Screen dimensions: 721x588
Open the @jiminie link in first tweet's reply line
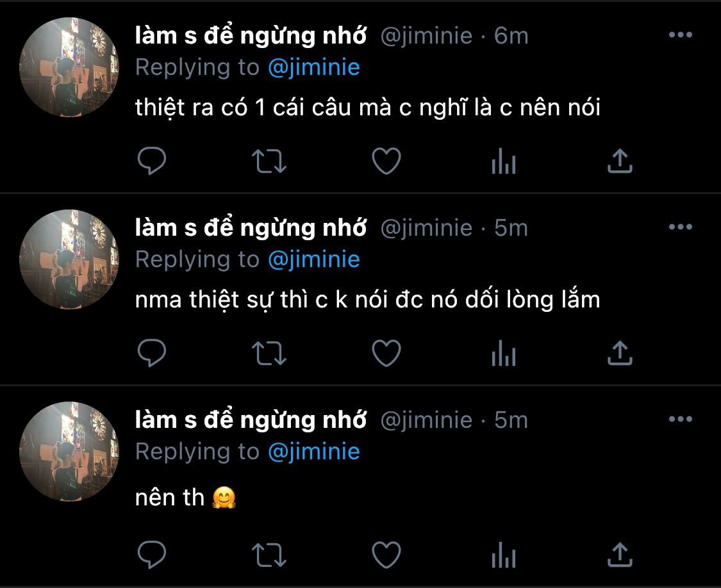tap(313, 67)
